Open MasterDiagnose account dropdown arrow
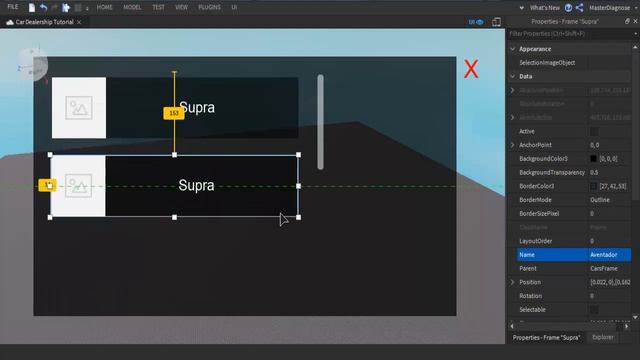The image size is (640, 360). 636,8
